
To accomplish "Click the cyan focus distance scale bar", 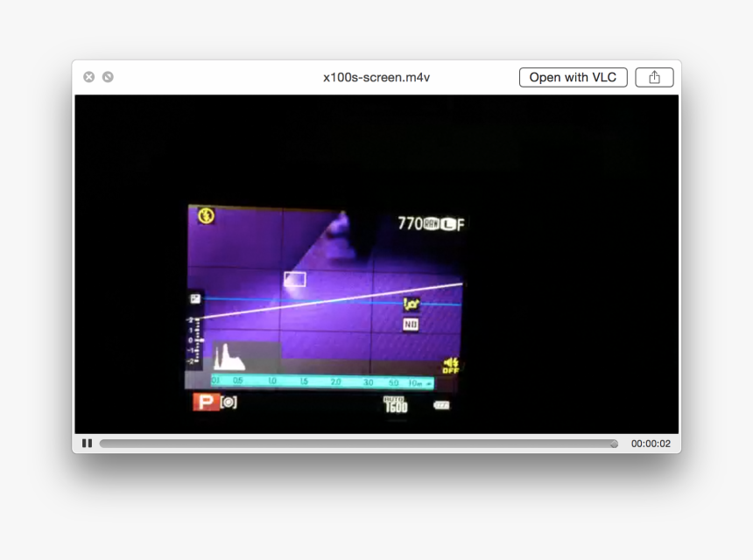I will click(x=321, y=382).
